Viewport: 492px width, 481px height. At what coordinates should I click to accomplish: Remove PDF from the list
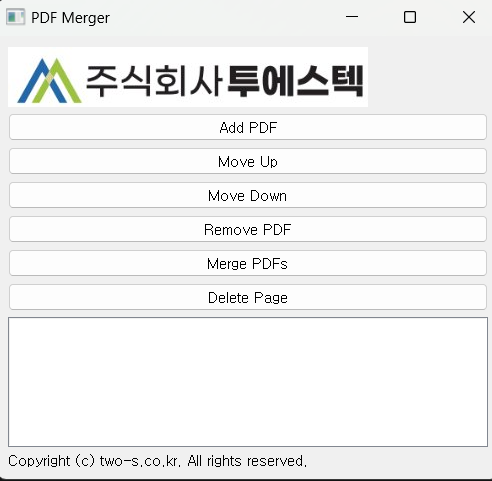pos(248,229)
